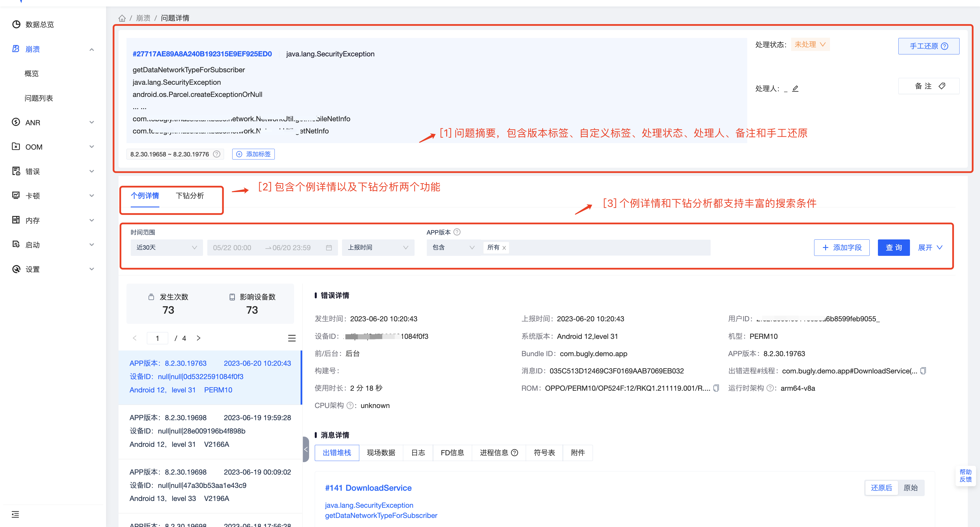Viewport: 980px width, 527px height.
Task: Click the 添加标签 button
Action: tap(254, 154)
